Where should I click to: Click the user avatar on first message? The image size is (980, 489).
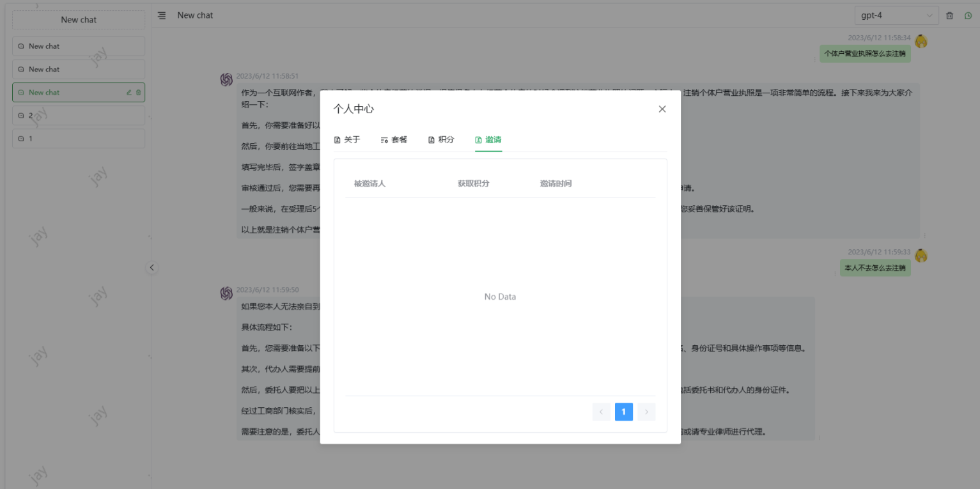coord(921,42)
